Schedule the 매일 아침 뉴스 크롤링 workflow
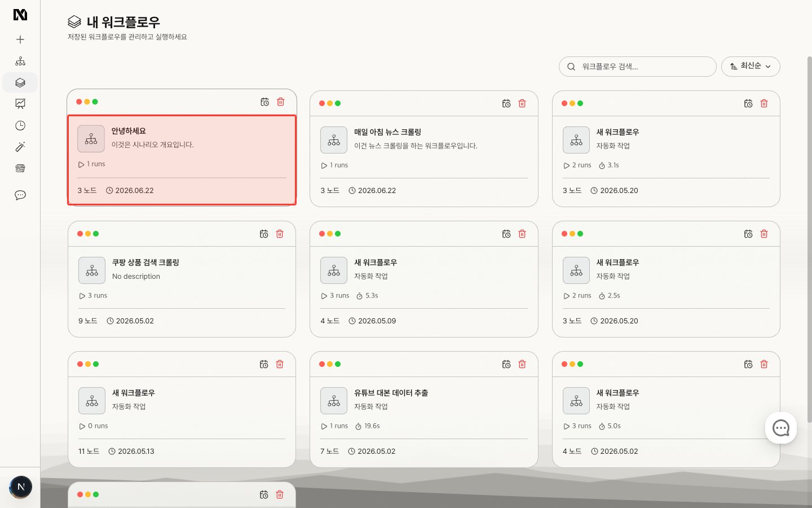 [x=506, y=103]
